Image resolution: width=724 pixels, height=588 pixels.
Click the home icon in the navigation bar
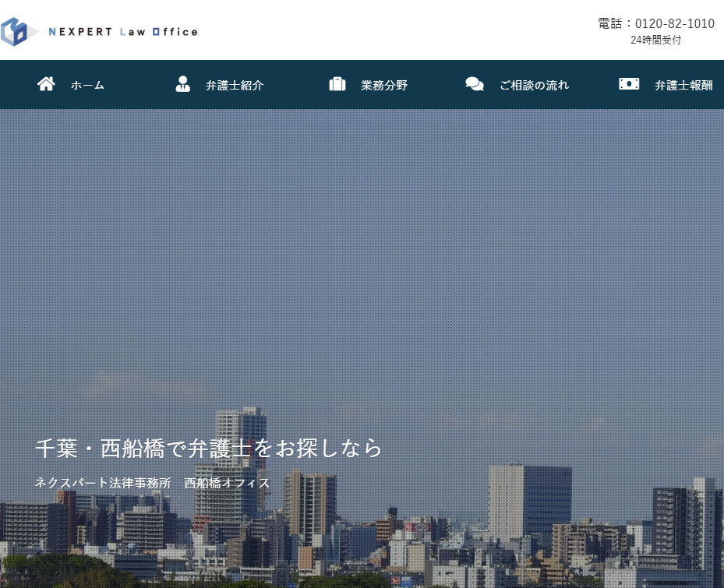click(x=46, y=83)
